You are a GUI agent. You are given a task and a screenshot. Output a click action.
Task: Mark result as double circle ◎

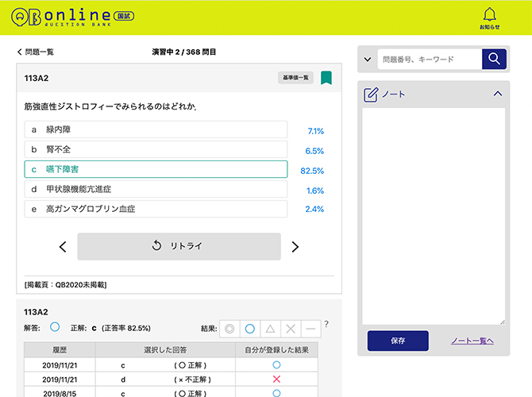(229, 329)
